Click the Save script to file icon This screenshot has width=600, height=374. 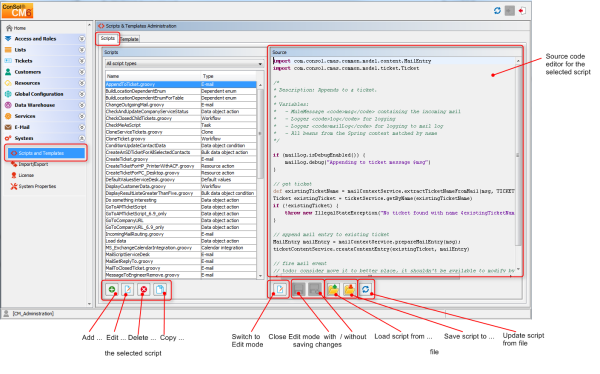tap(349, 289)
